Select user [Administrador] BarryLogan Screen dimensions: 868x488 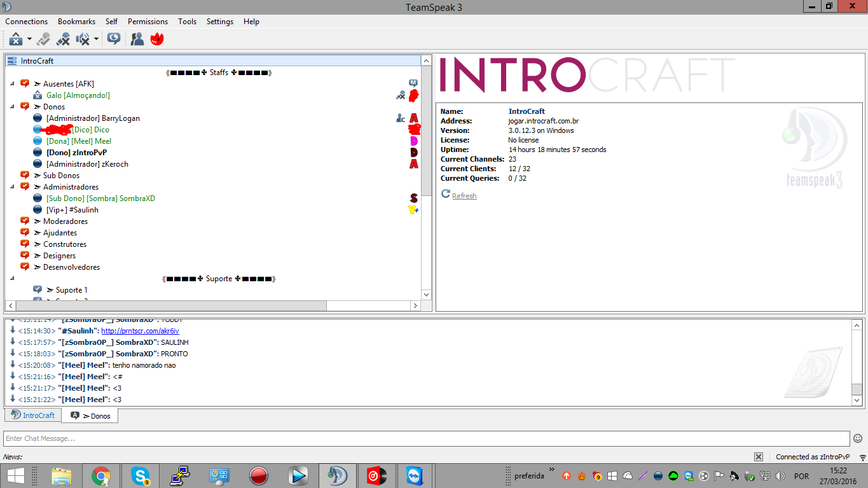(x=93, y=118)
